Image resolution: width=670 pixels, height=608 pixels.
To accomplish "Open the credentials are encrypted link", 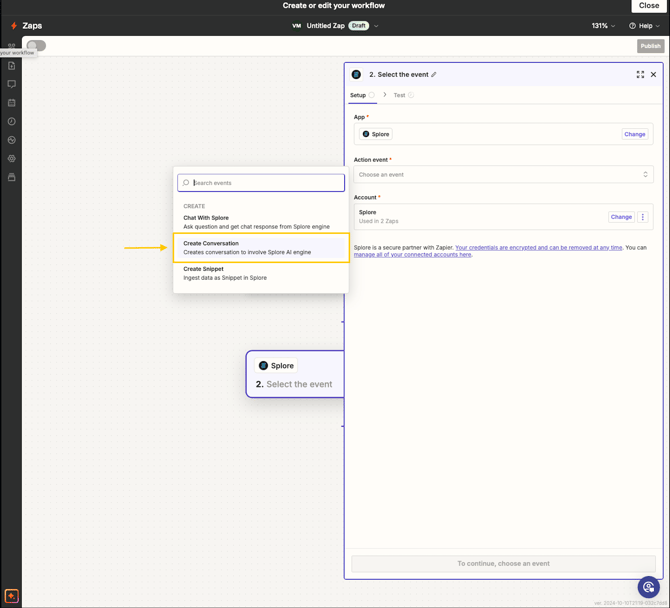I will (538, 247).
